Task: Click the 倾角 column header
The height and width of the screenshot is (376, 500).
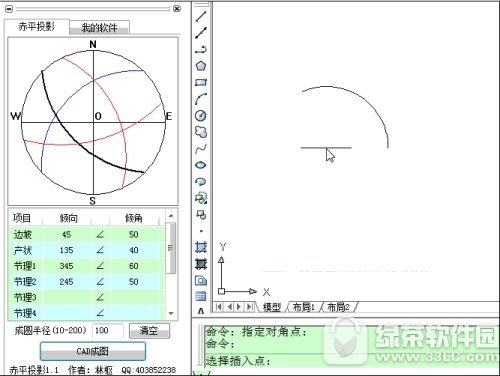Action: click(x=134, y=218)
